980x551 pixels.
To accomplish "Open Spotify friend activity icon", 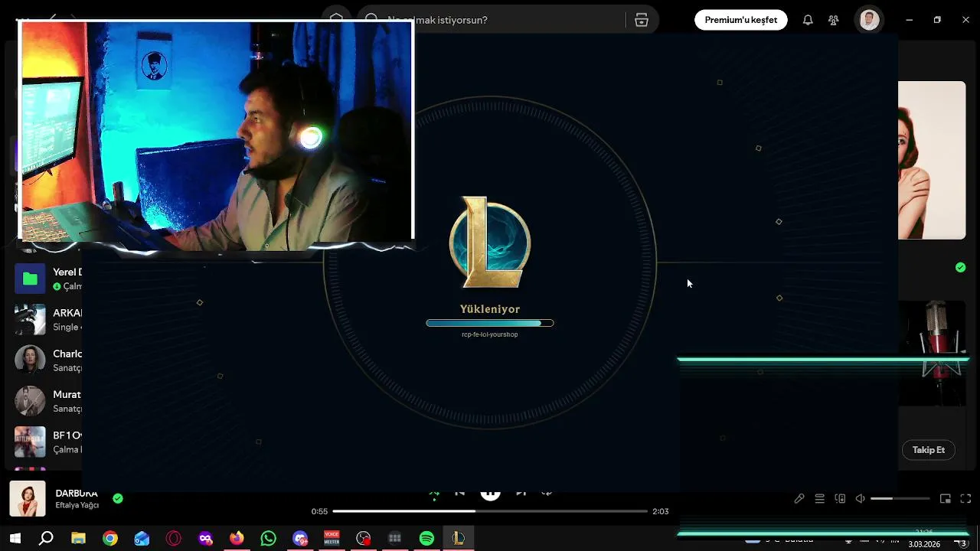I will 834,20.
